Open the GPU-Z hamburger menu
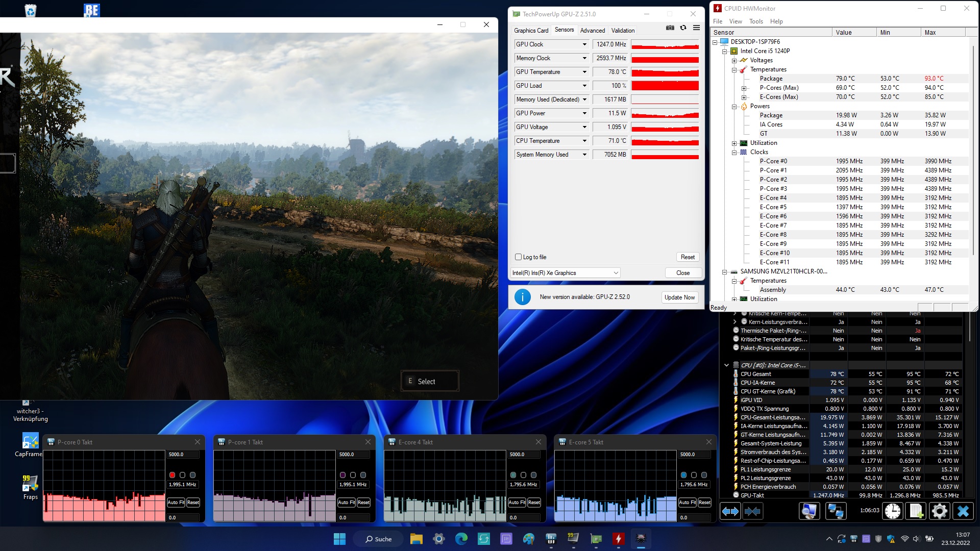Screen dimensions: 980x551 coord(696,28)
